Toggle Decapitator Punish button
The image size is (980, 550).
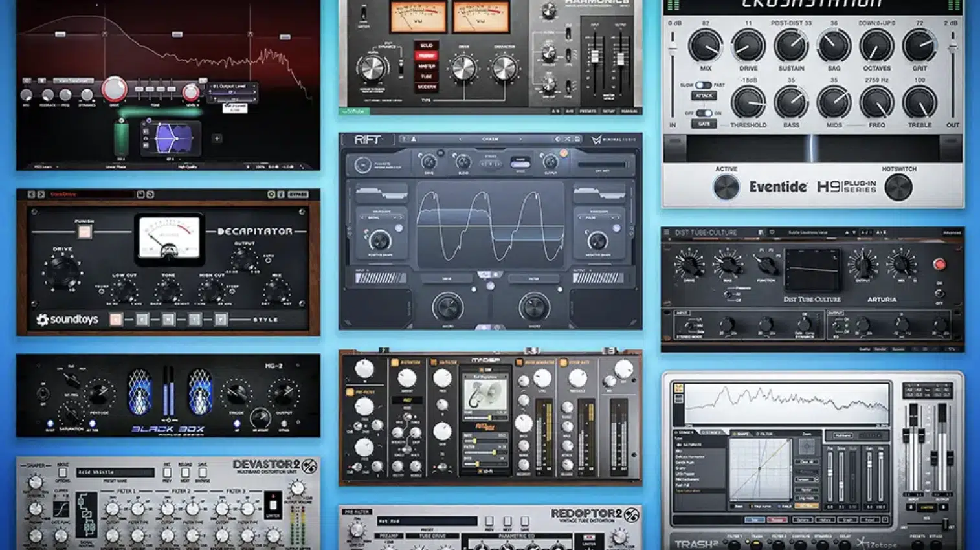click(x=84, y=232)
